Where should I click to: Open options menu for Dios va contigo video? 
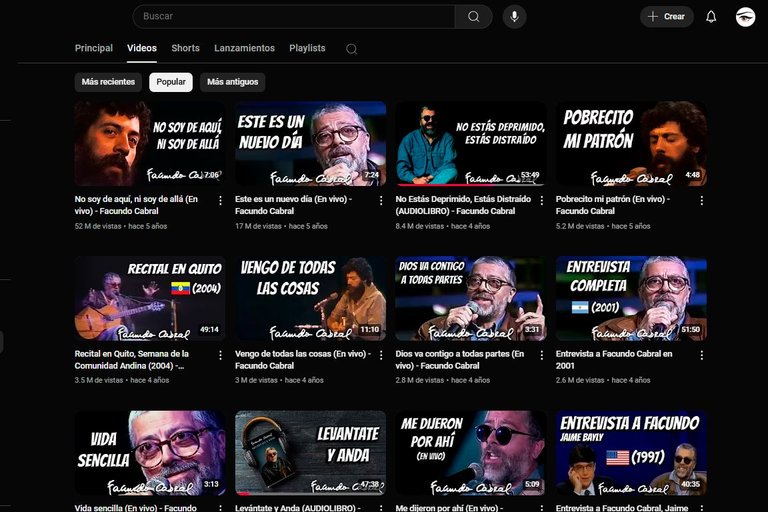coord(542,355)
